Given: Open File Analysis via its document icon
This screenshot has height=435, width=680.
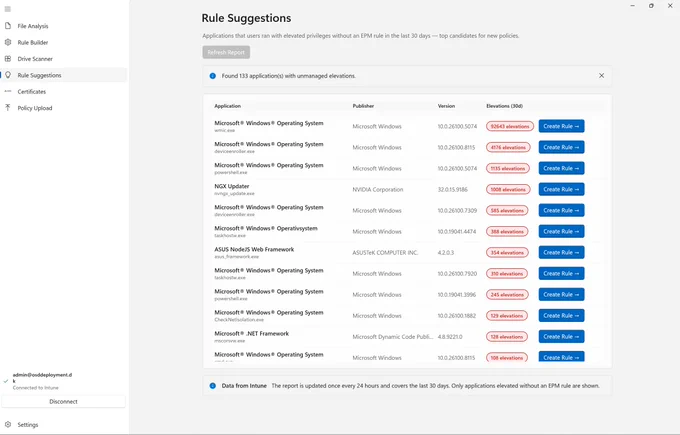Looking at the screenshot, I should coord(8,26).
